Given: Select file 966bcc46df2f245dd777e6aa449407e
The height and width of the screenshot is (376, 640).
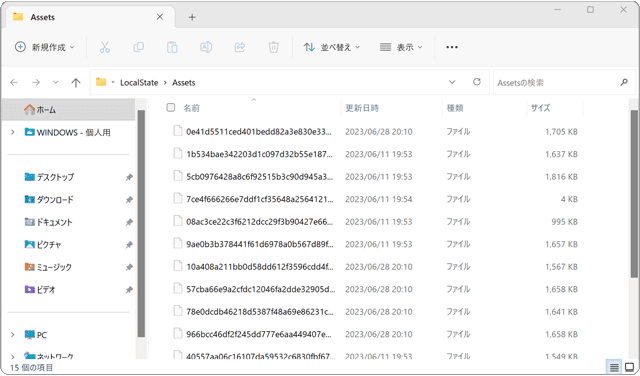Looking at the screenshot, I should pos(259,334).
